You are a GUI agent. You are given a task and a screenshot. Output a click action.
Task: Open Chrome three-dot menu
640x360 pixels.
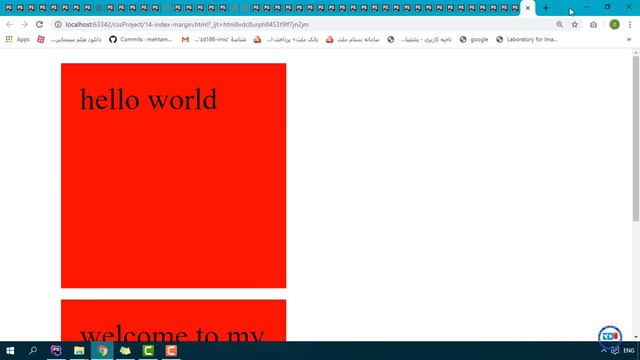[630, 24]
